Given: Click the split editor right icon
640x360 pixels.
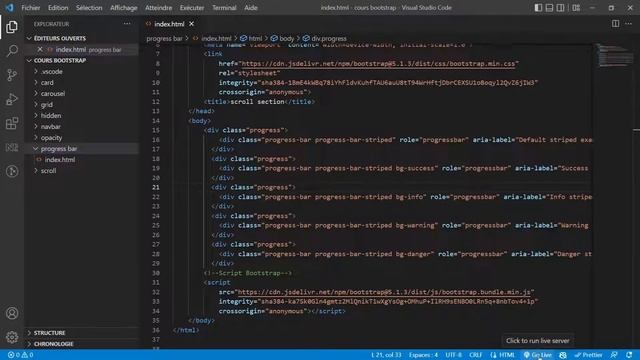Looking at the screenshot, I should (615, 24).
